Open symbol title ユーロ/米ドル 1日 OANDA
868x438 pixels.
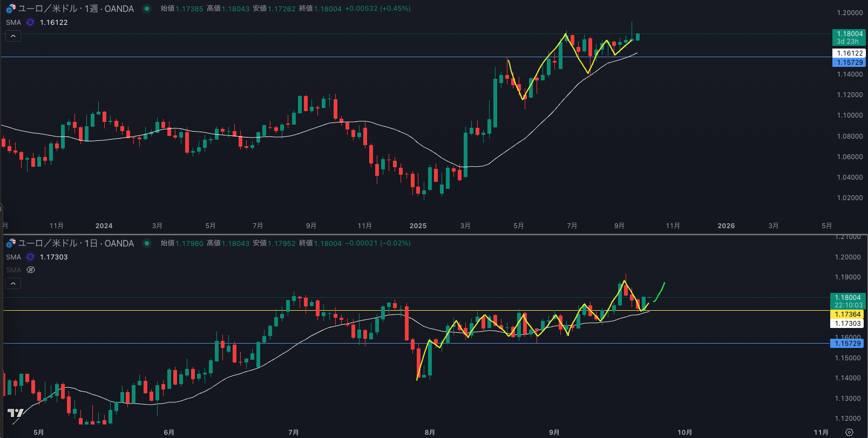[x=76, y=243]
